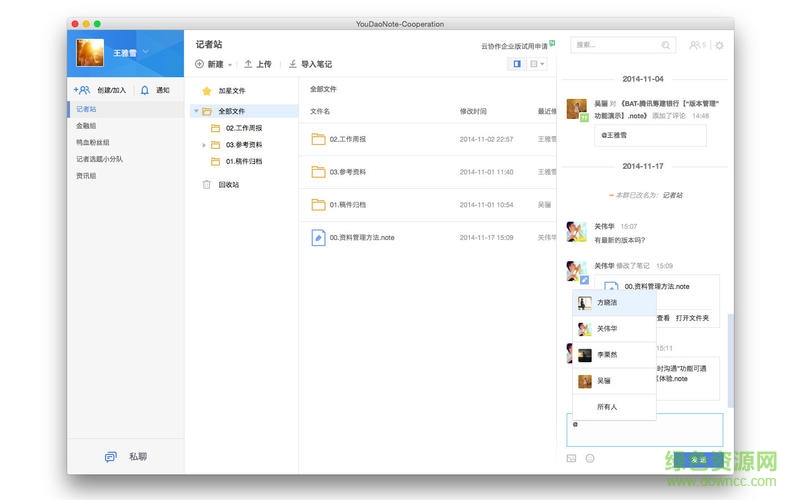Open the 新建 dropdown arrow
Viewport: 800px width, 500px height.
230,65
